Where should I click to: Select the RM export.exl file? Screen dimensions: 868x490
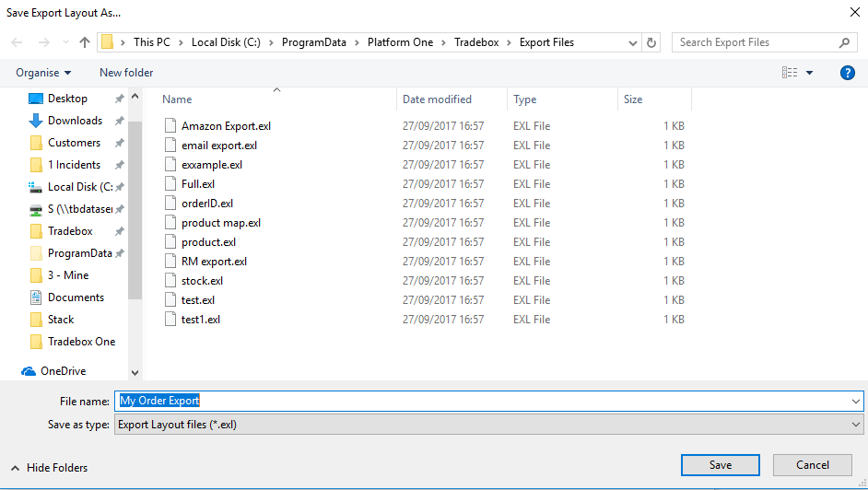[214, 262]
